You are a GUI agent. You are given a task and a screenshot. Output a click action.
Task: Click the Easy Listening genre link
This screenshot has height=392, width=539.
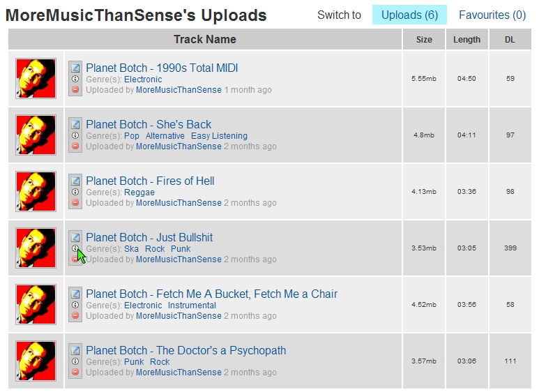pyautogui.click(x=219, y=136)
